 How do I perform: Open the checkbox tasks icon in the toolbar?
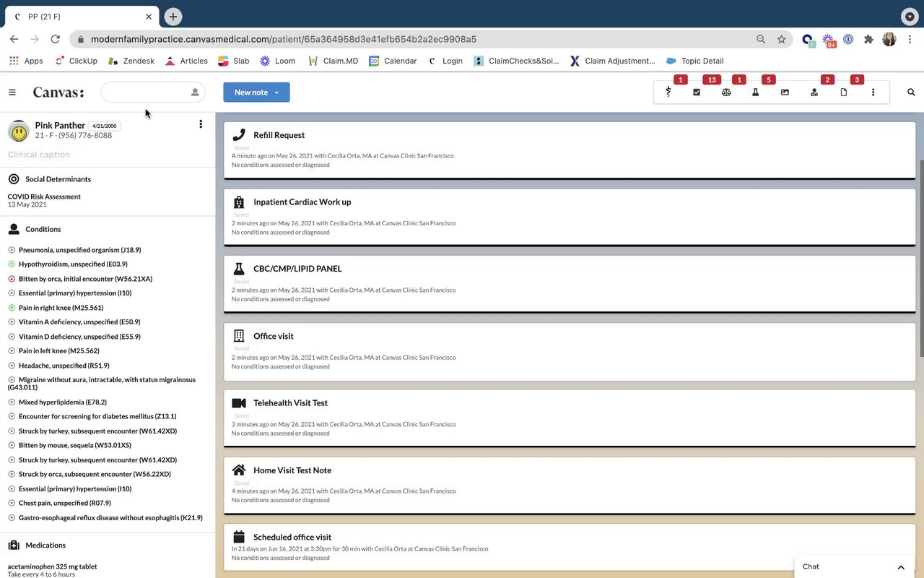click(697, 92)
